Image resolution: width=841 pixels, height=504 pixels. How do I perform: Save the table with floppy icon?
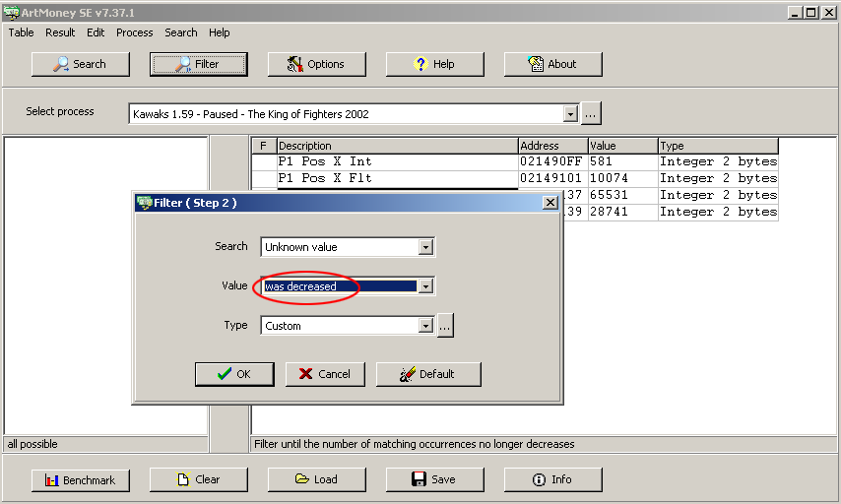434,480
